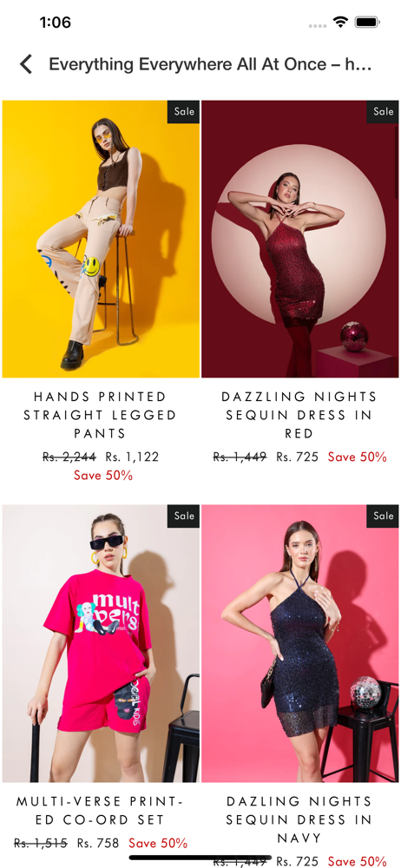Tap the 1:06 status bar clock
Screen dimensions: 401x868
(56, 23)
